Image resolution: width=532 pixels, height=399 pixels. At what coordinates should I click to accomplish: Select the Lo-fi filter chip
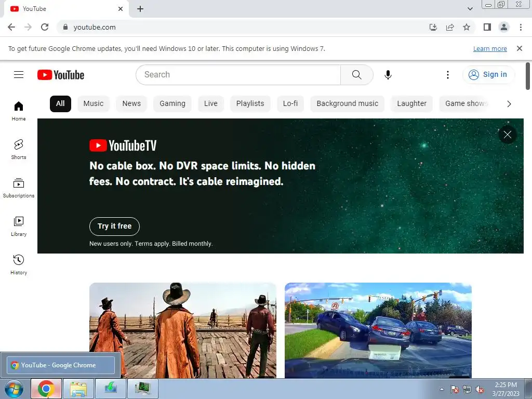pos(290,103)
